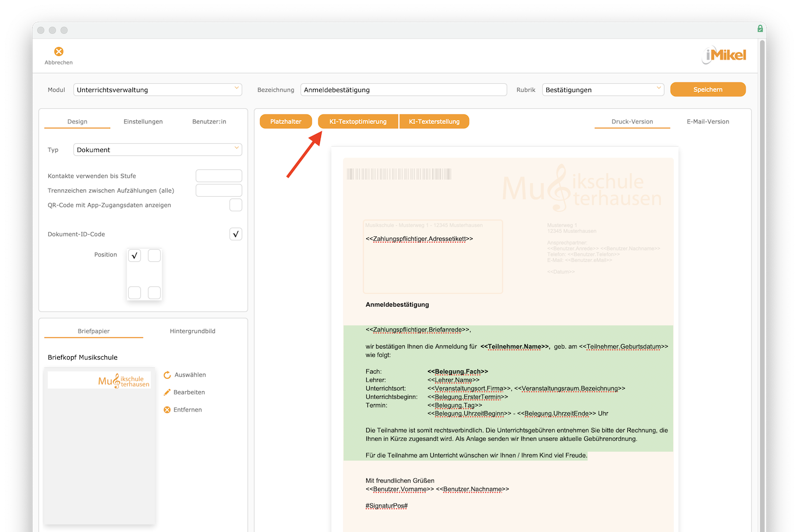The image size is (799, 532).
Task: Open the Typ dropdown Dokument
Action: (x=158, y=150)
